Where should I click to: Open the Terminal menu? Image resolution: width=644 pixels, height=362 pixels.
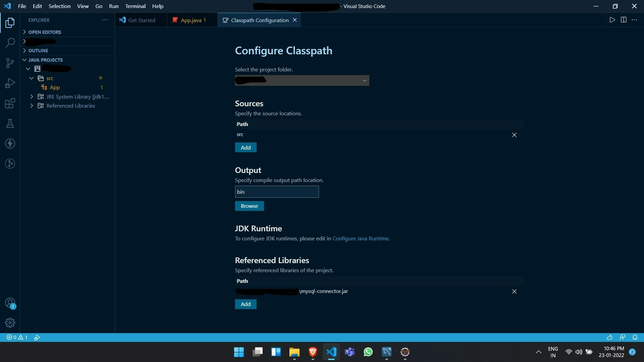click(x=135, y=6)
